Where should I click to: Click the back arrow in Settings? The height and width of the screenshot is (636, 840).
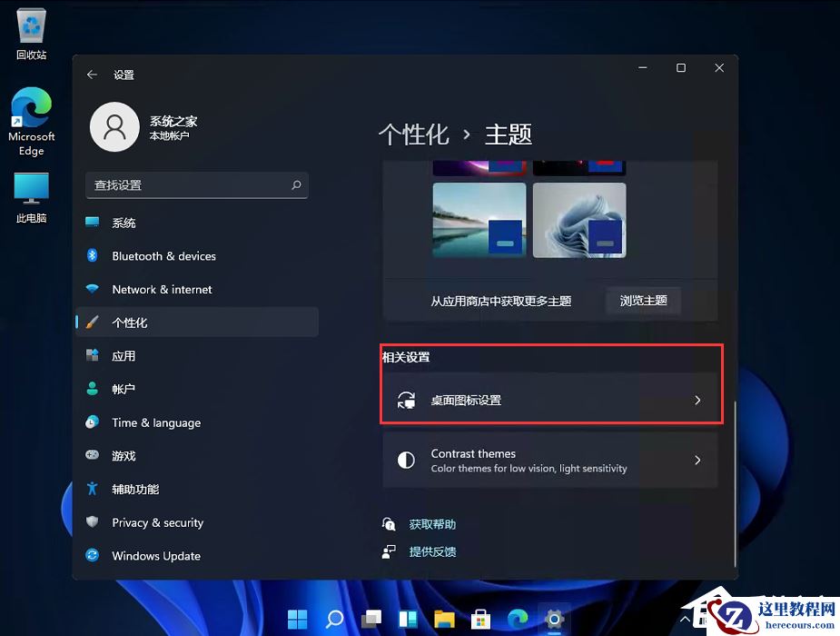92,75
